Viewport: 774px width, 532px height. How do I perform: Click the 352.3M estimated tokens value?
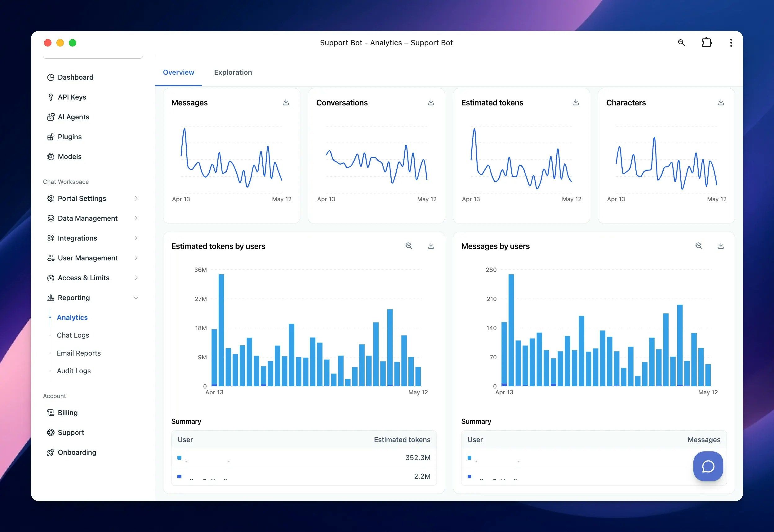(x=418, y=458)
